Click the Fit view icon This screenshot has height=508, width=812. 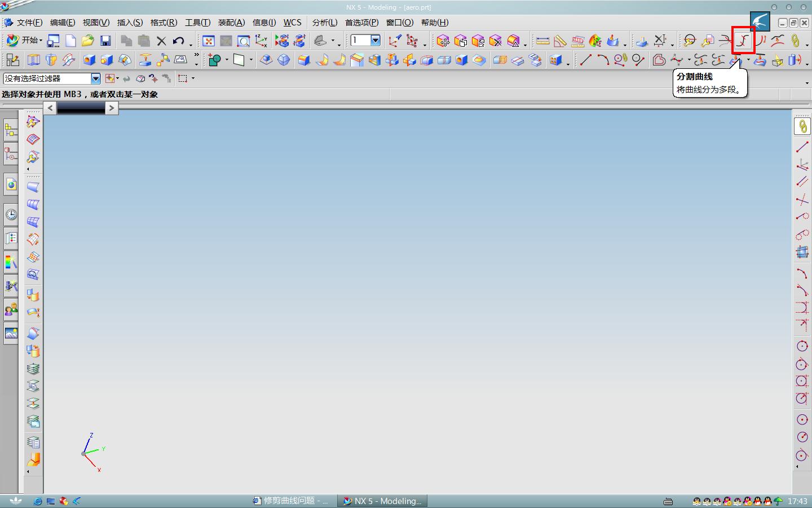[209, 41]
